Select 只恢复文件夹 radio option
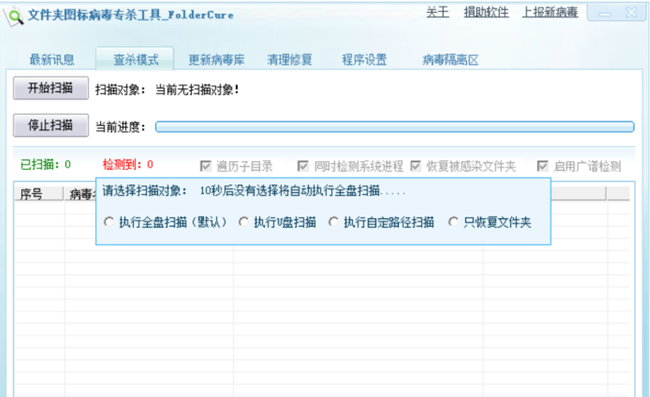This screenshot has height=397, width=650. pos(454,222)
